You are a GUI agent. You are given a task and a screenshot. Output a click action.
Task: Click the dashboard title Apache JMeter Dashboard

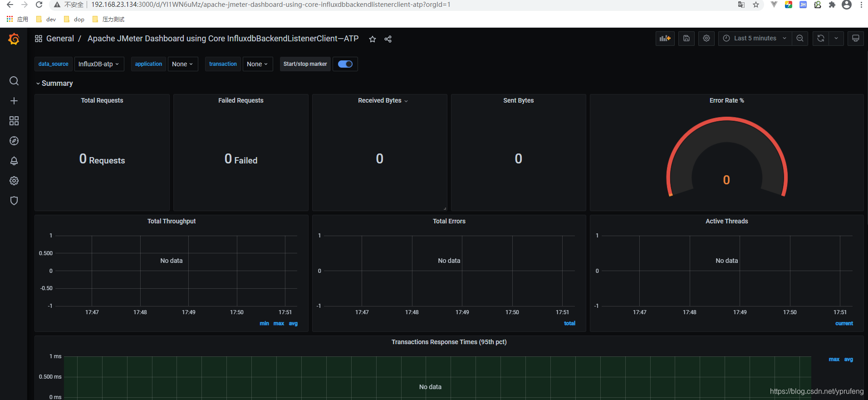click(223, 39)
